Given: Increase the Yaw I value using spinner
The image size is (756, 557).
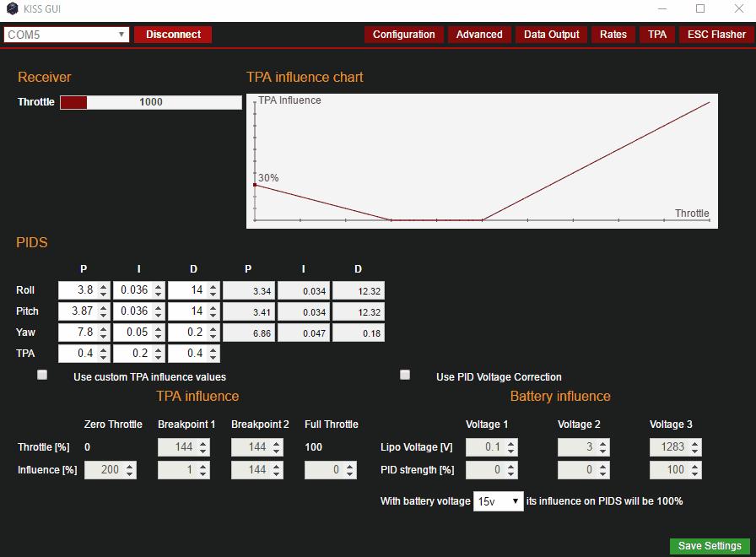Looking at the screenshot, I should pos(158,328).
